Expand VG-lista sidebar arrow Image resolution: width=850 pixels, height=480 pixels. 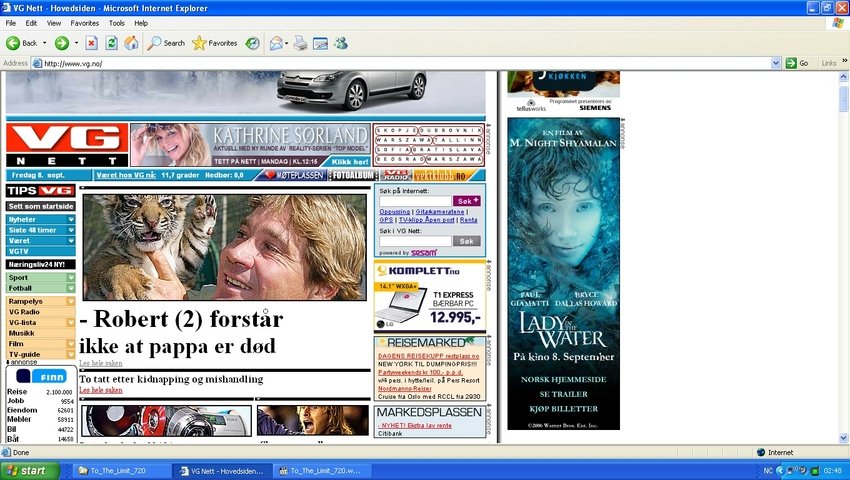(x=70, y=322)
